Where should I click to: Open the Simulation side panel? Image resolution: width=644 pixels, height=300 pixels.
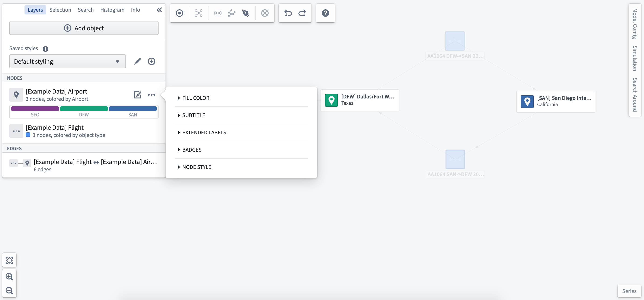pyautogui.click(x=635, y=58)
